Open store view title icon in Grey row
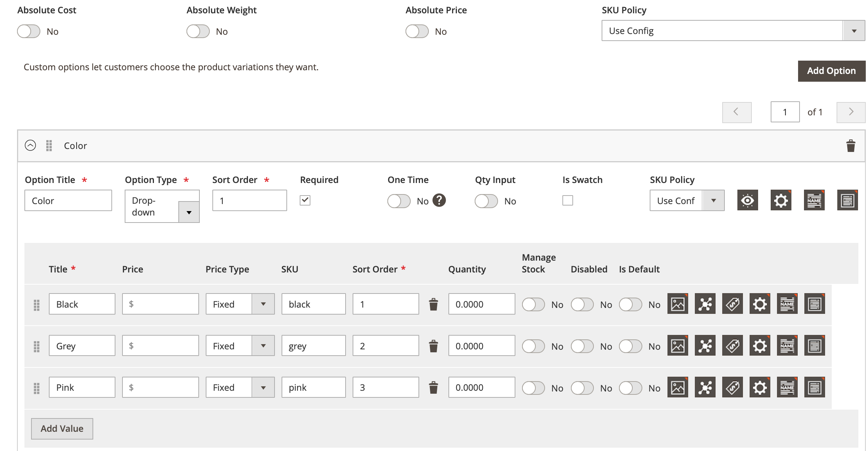Screen dimensions: 868x451 [x=787, y=346]
